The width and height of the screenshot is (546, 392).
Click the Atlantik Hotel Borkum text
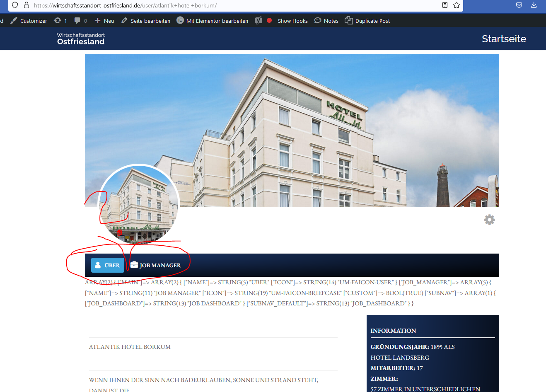[x=130, y=347]
